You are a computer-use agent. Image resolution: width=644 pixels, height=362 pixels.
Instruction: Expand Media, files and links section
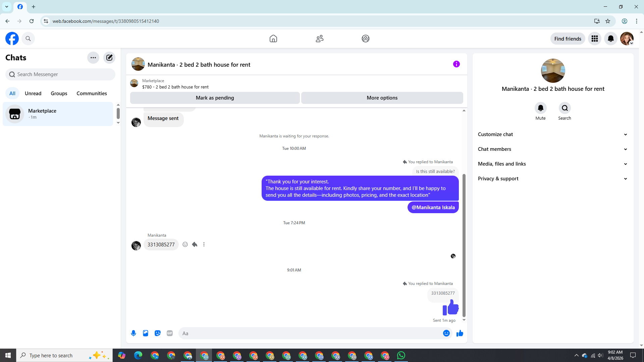pyautogui.click(x=553, y=164)
